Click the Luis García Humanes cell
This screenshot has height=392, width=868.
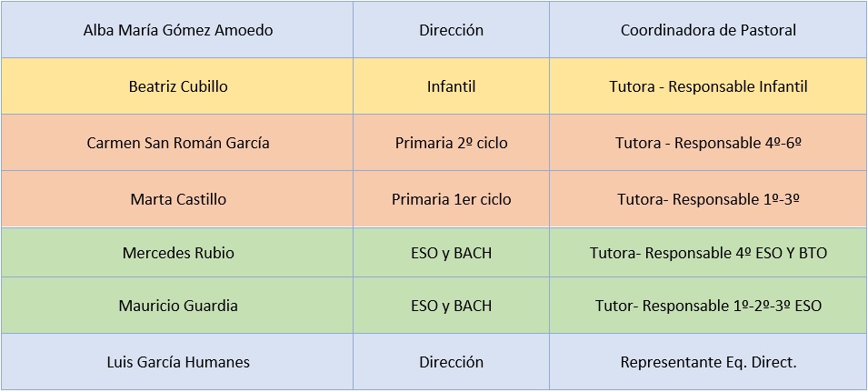[x=177, y=362]
